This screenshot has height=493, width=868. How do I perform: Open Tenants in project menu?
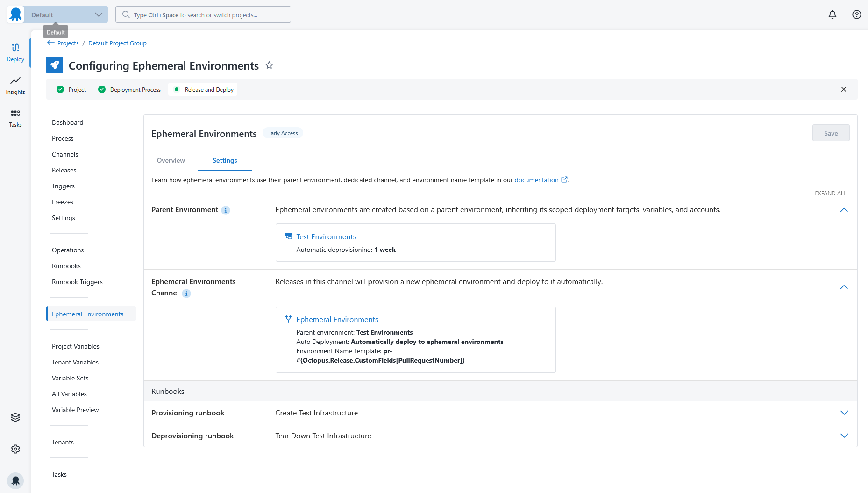[63, 442]
